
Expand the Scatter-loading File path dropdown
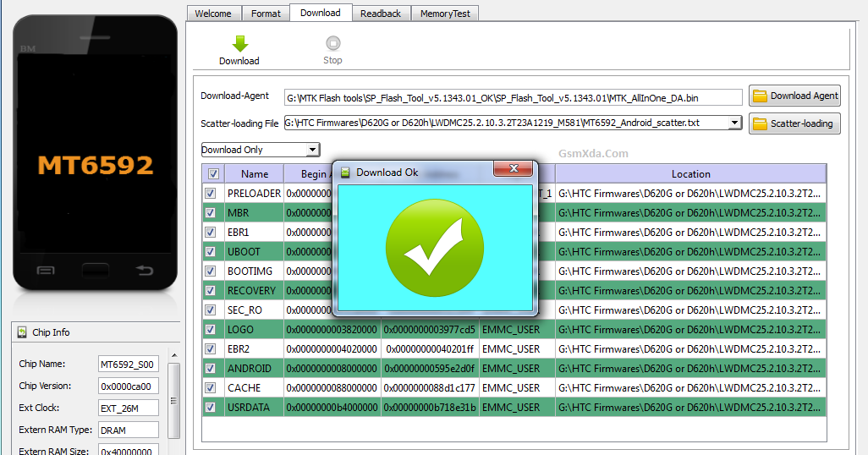pos(734,123)
